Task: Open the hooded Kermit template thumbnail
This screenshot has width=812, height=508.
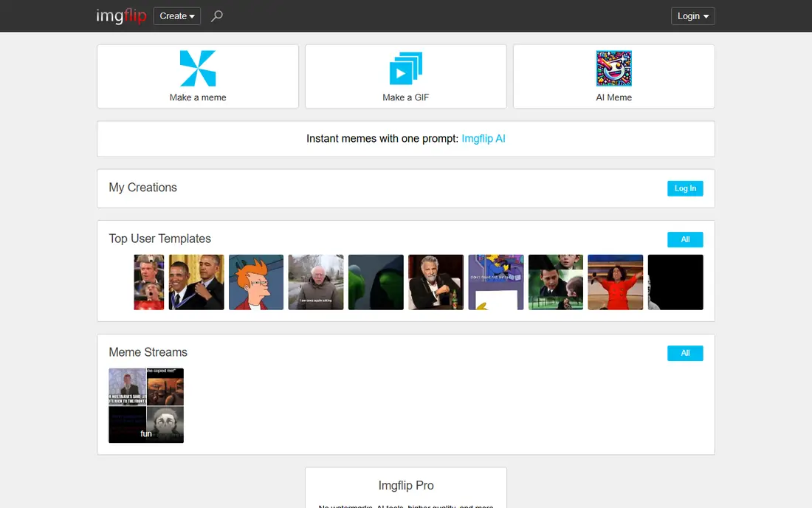Action: pos(376,282)
